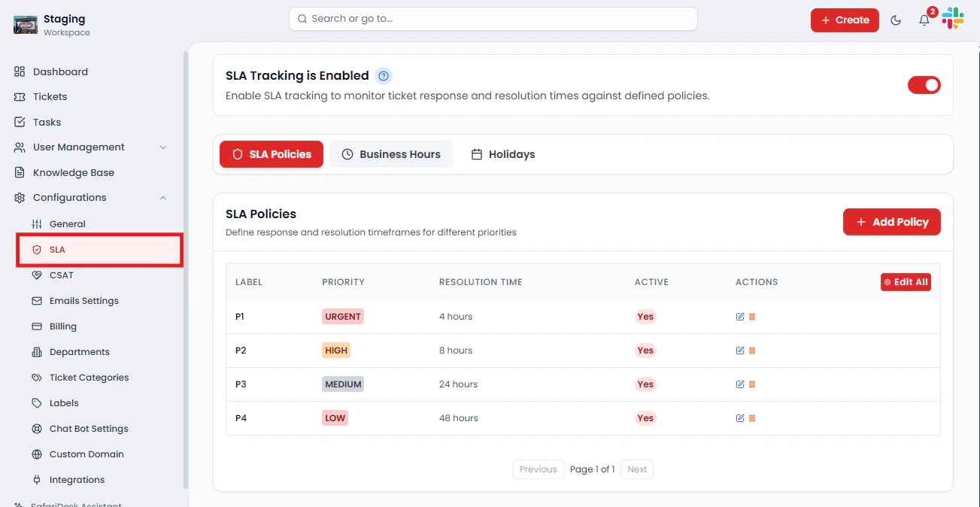The height and width of the screenshot is (507, 980).
Task: Click the blue edit icon for P4
Action: pos(740,418)
